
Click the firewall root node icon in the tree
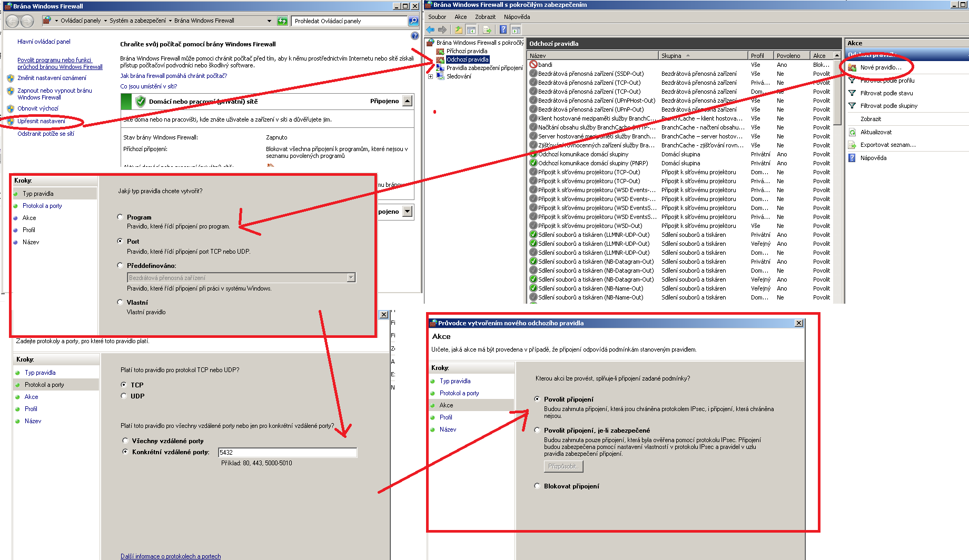pos(431,43)
